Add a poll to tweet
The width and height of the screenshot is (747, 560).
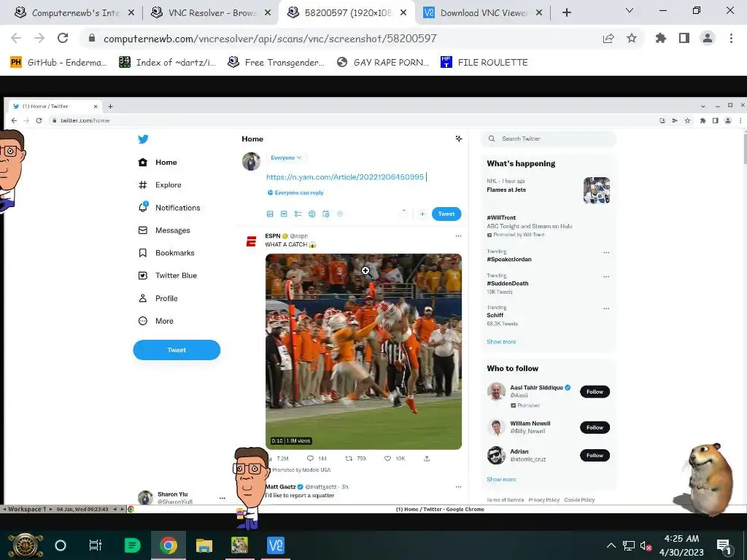(x=298, y=214)
